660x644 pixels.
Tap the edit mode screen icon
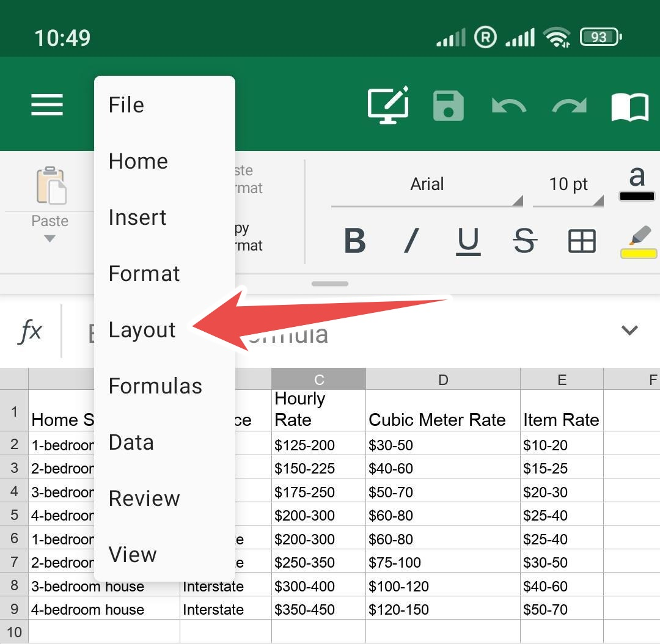[x=388, y=105]
